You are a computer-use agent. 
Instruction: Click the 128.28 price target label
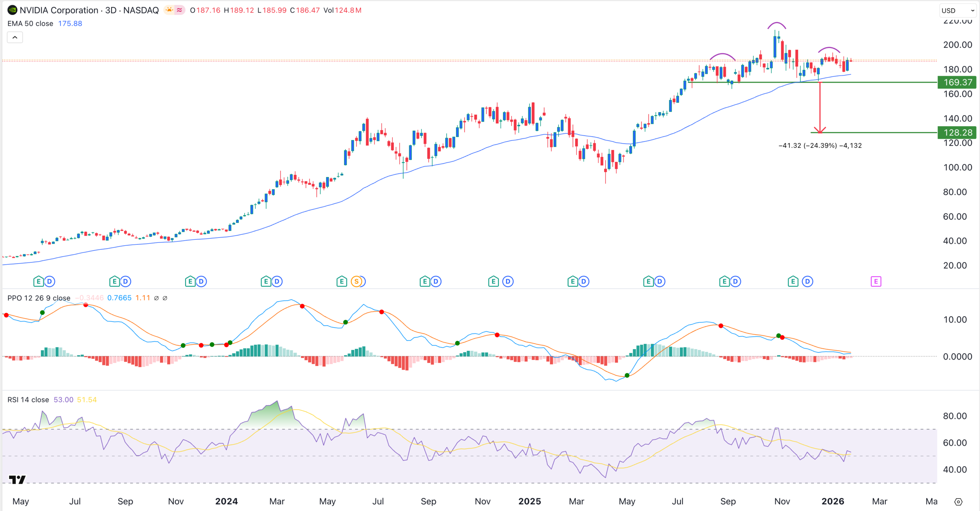[956, 132]
